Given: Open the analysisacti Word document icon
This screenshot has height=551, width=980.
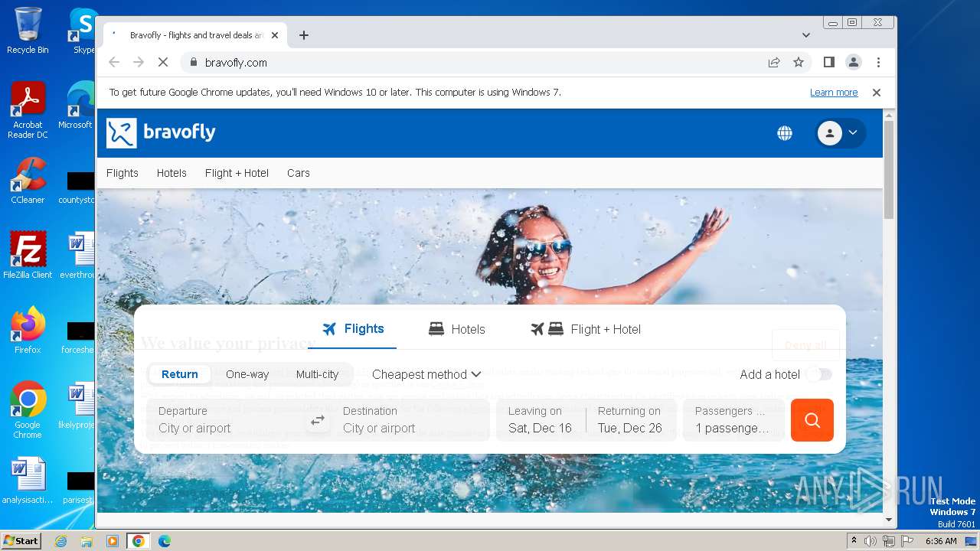Looking at the screenshot, I should click(28, 481).
